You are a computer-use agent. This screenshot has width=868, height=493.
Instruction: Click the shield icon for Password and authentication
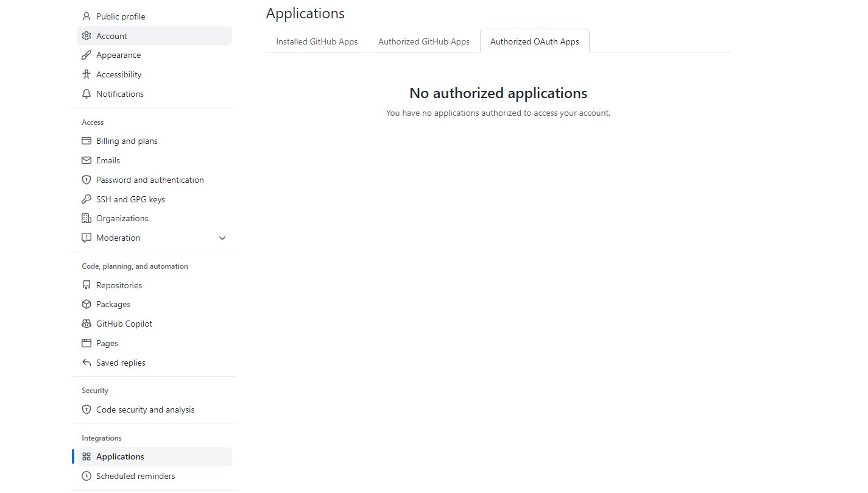click(x=86, y=179)
